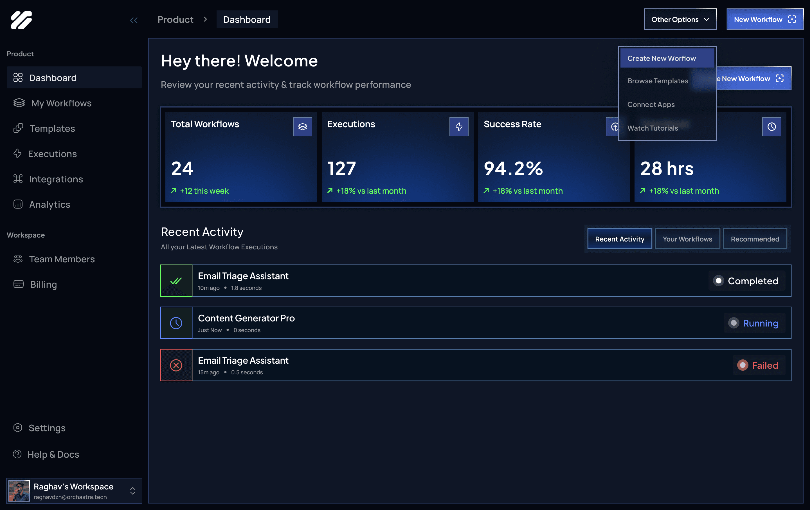Click the Orchastra logo icon
The width and height of the screenshot is (812, 510).
(x=21, y=20)
